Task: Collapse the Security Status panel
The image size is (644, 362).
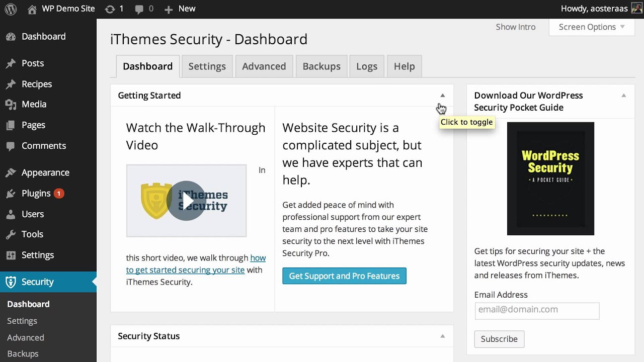Action: coord(443,336)
